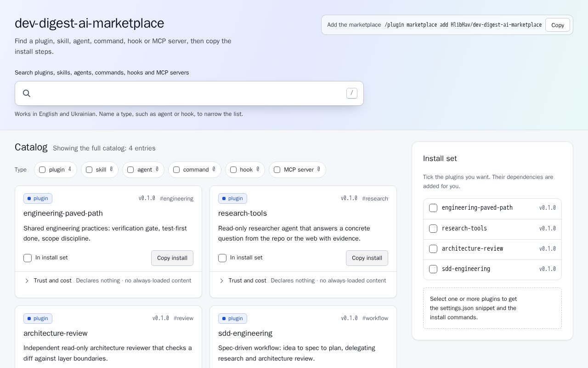Image resolution: width=588 pixels, height=368 pixels.
Task: Click the 'Catalog' section heading
Action: 31,147
